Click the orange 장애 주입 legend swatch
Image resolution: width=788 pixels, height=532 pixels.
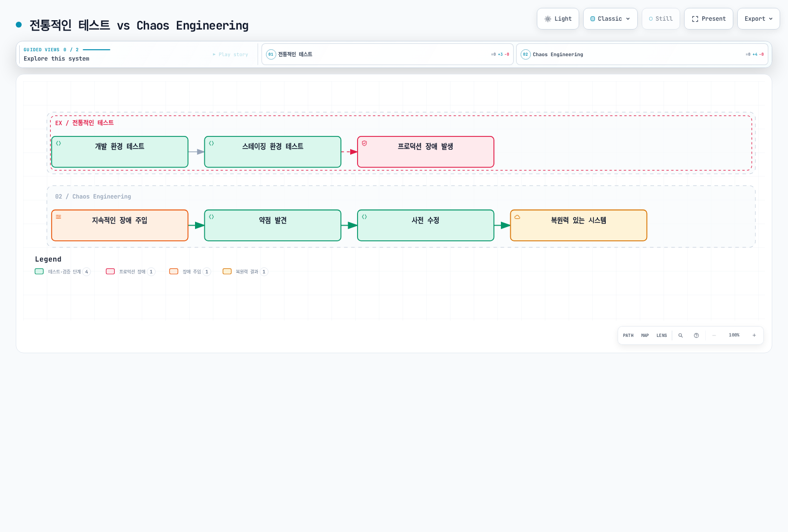pos(174,271)
